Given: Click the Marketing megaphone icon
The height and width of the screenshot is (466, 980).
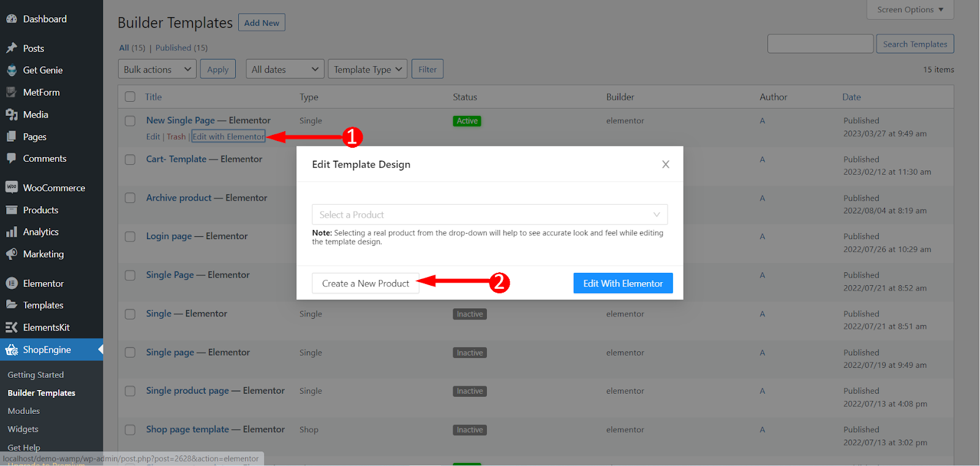Looking at the screenshot, I should (12, 254).
